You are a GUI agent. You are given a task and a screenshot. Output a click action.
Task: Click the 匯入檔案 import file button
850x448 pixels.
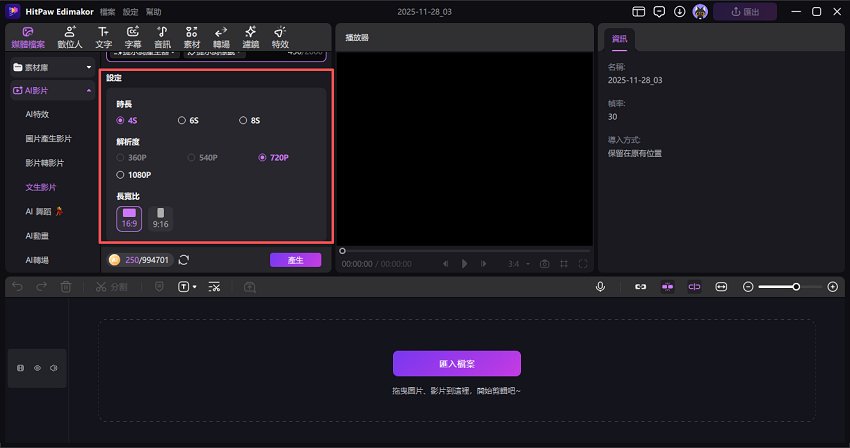456,363
